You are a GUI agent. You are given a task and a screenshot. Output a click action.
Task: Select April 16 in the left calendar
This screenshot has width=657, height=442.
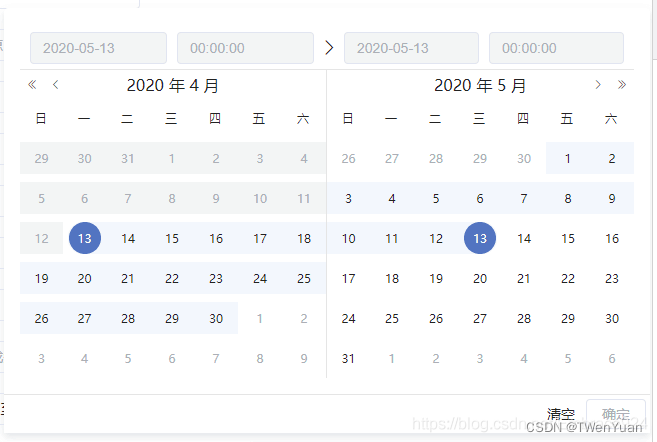216,238
